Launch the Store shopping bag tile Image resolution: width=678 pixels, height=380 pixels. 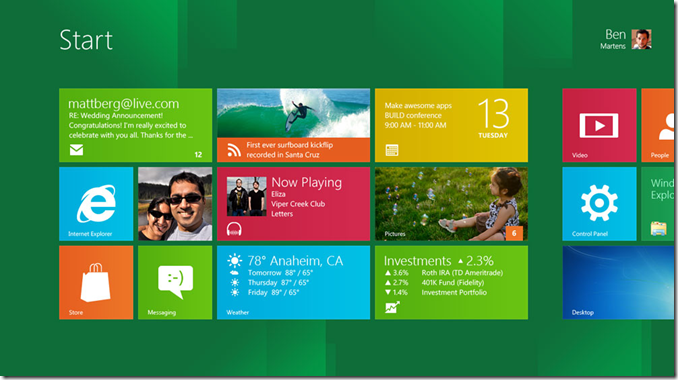pos(96,282)
